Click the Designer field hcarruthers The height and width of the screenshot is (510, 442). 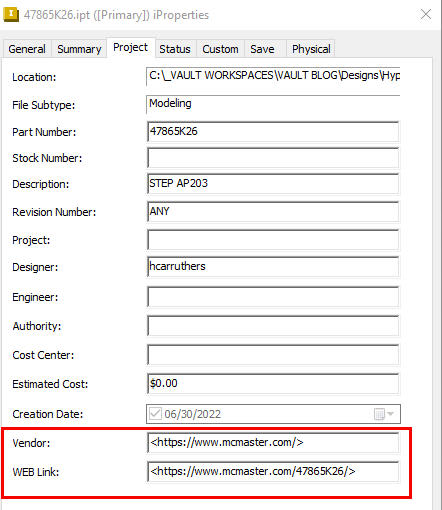click(273, 267)
